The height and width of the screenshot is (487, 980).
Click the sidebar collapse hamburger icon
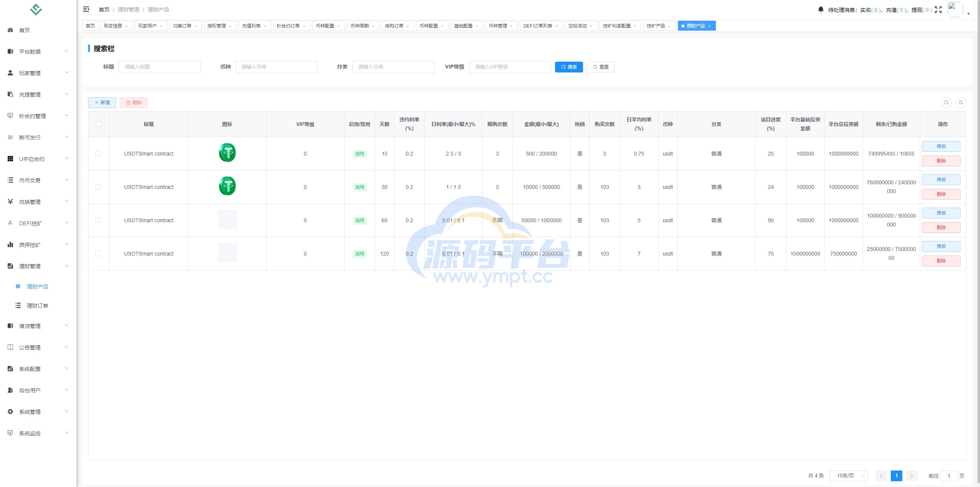pyautogui.click(x=86, y=9)
